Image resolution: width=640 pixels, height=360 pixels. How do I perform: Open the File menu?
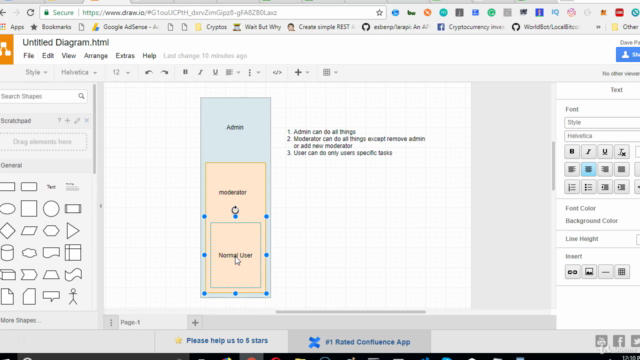pos(29,56)
